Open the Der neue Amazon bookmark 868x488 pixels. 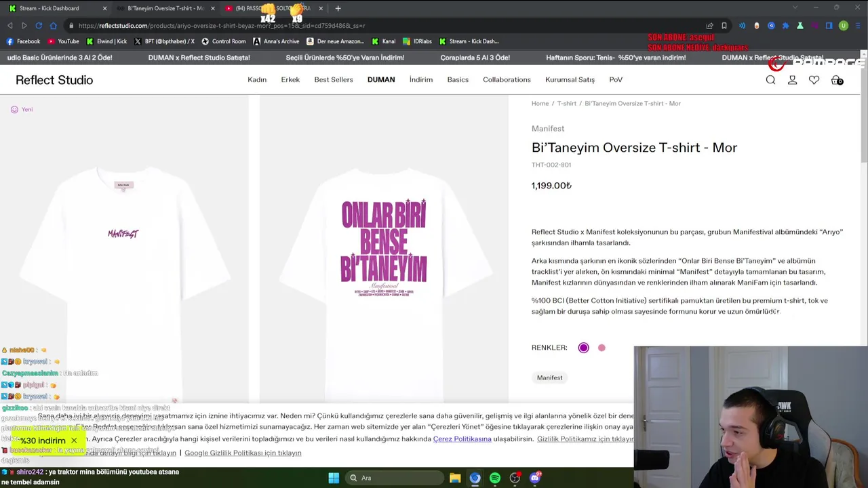[335, 41]
